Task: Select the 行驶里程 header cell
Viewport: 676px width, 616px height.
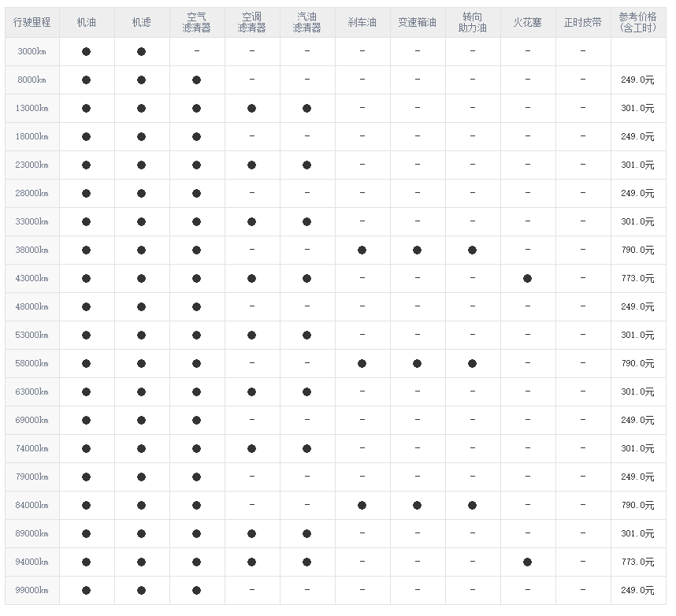Action: tap(32, 22)
